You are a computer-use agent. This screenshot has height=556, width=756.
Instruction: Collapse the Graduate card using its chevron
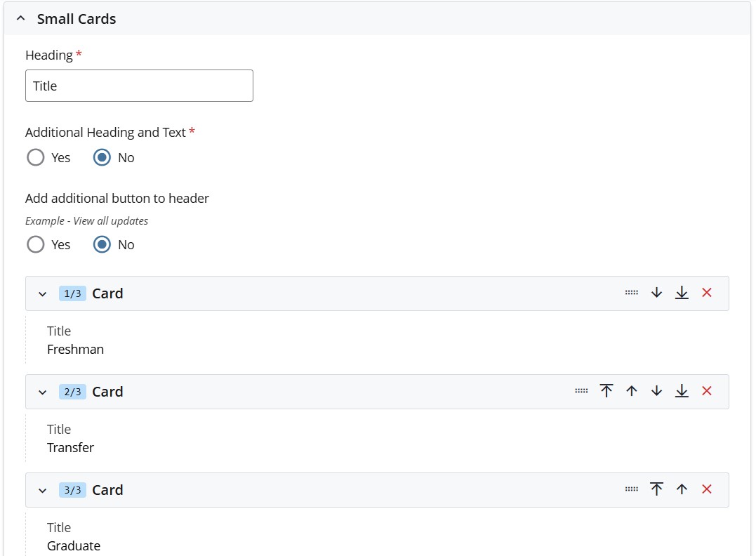[41, 491]
